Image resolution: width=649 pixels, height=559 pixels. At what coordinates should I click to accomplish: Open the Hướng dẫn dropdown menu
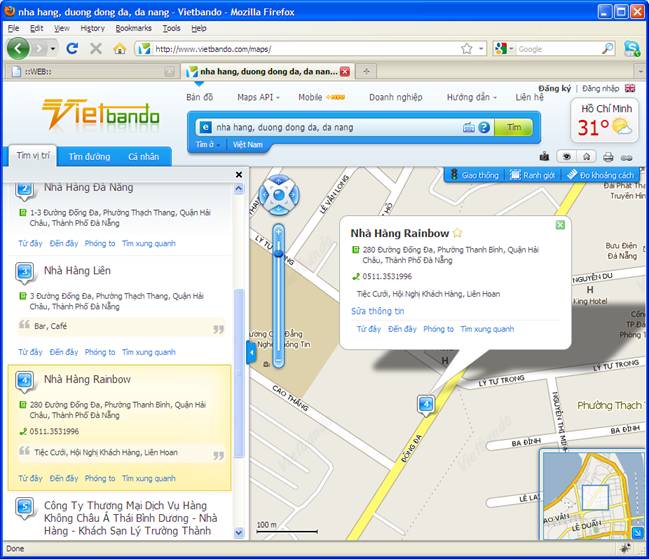pyautogui.click(x=471, y=97)
